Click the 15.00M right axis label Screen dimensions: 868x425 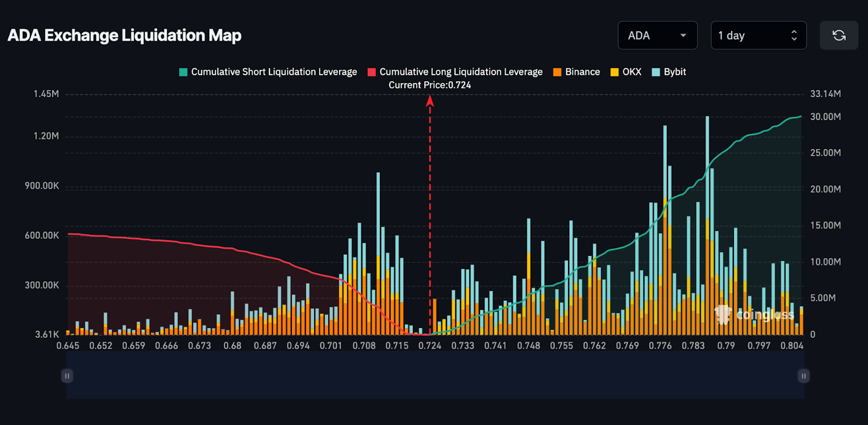826,226
